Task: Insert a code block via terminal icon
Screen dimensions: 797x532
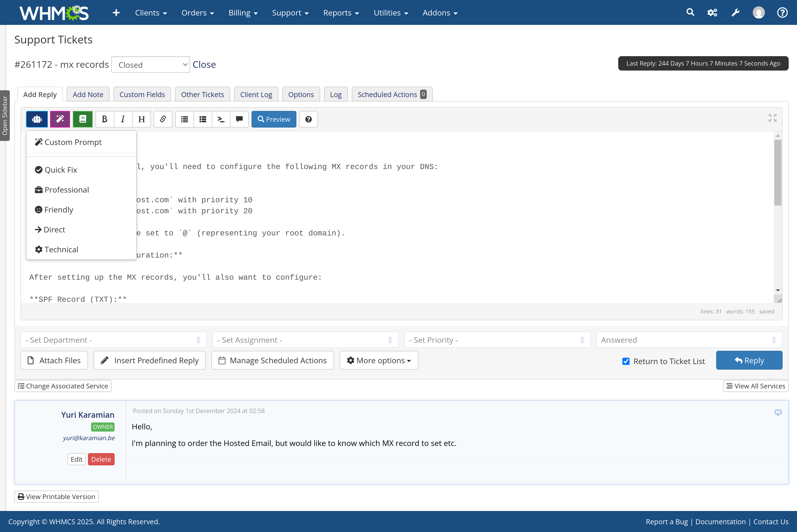Action: 221,119
